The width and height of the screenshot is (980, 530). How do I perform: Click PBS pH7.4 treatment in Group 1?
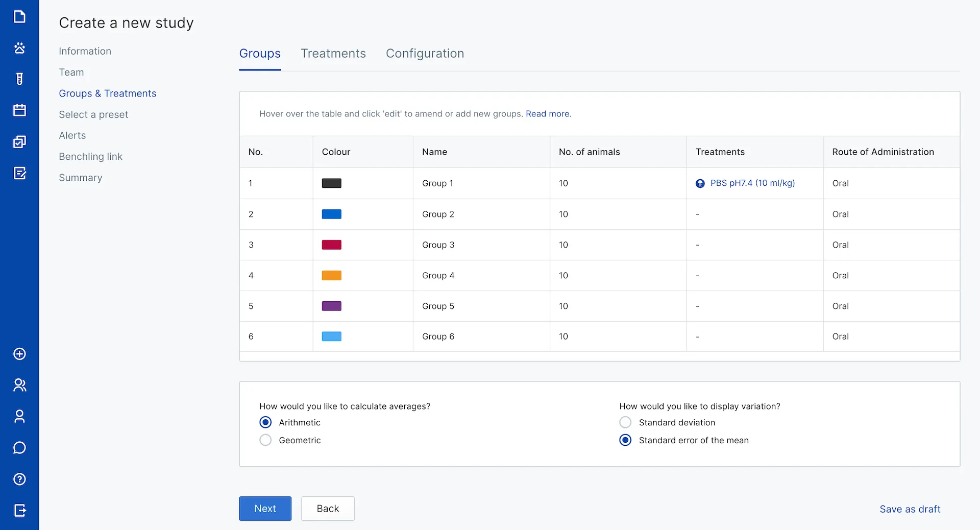(x=752, y=183)
